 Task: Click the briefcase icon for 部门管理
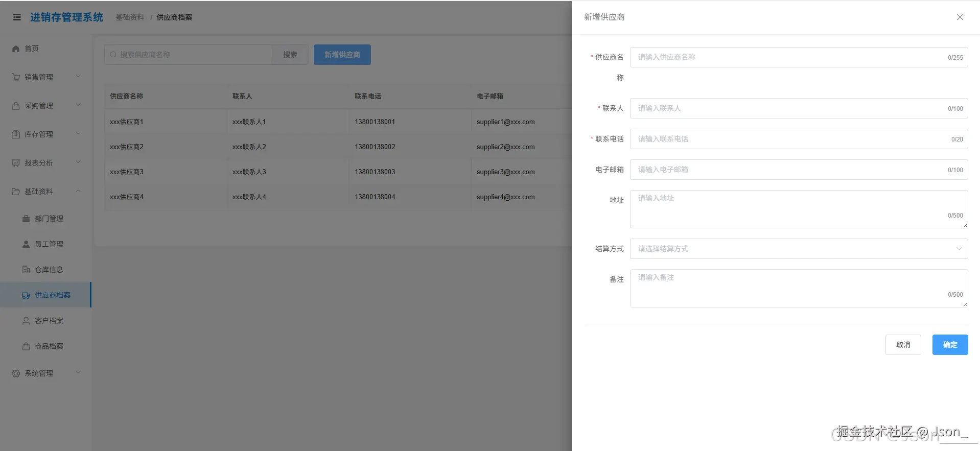coord(26,219)
